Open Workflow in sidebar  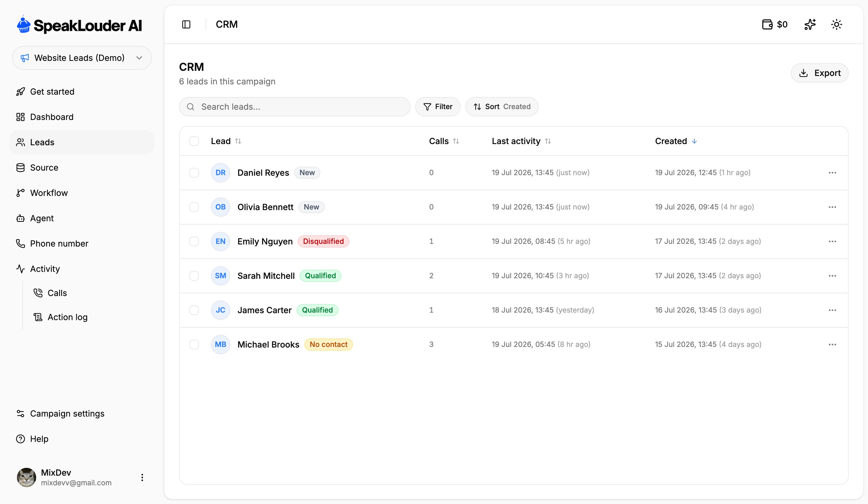tap(82, 193)
